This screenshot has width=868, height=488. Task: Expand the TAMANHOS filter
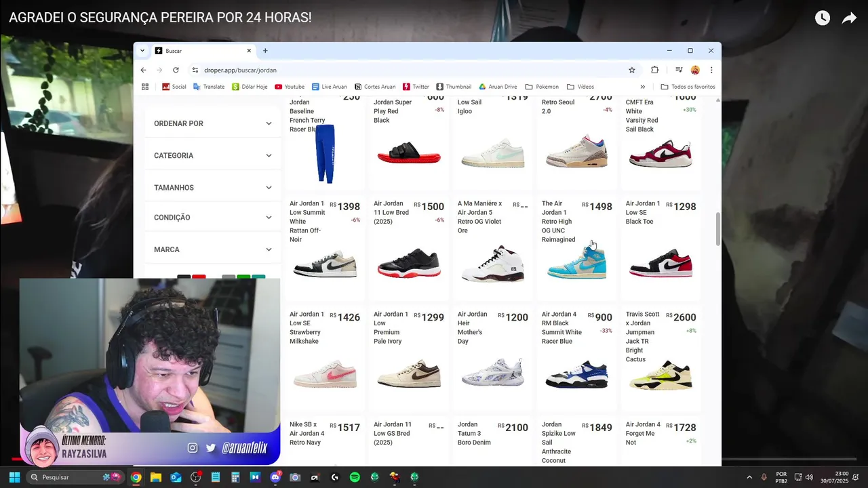(x=212, y=187)
